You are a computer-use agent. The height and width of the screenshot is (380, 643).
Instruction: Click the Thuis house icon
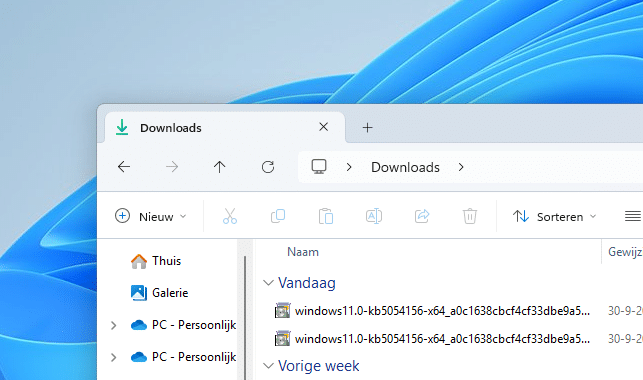[x=139, y=261]
